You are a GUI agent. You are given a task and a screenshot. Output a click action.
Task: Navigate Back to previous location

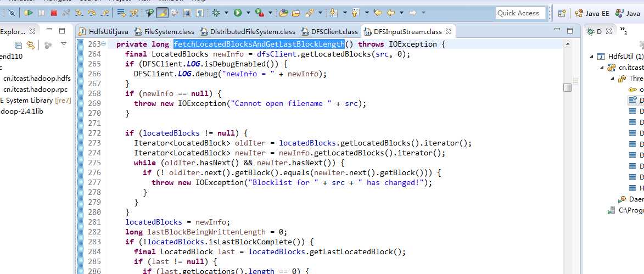[391, 13]
